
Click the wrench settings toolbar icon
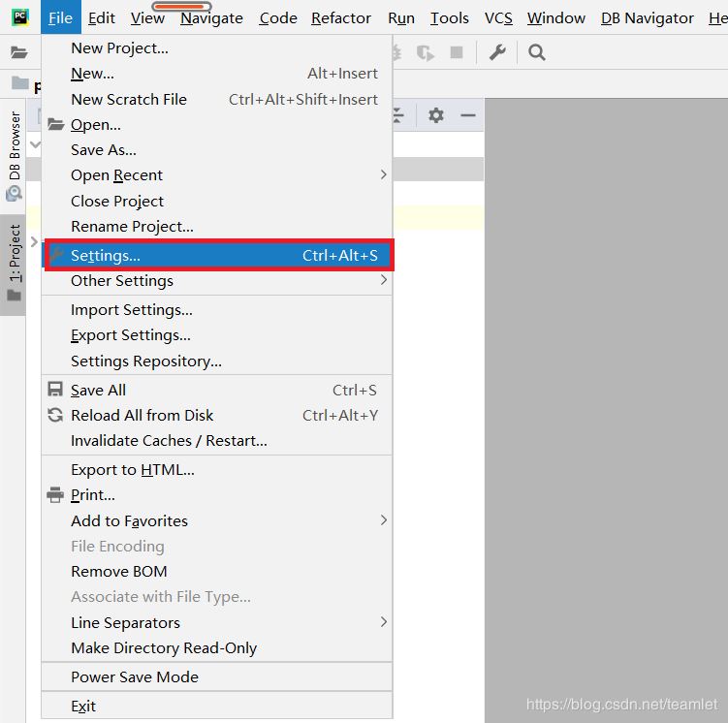497,52
